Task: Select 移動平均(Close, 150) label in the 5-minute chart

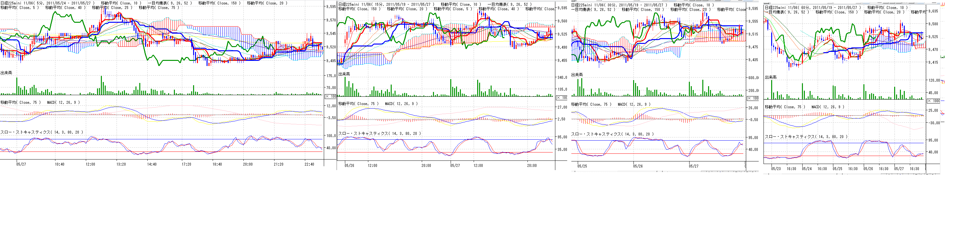Action: [x=219, y=3]
